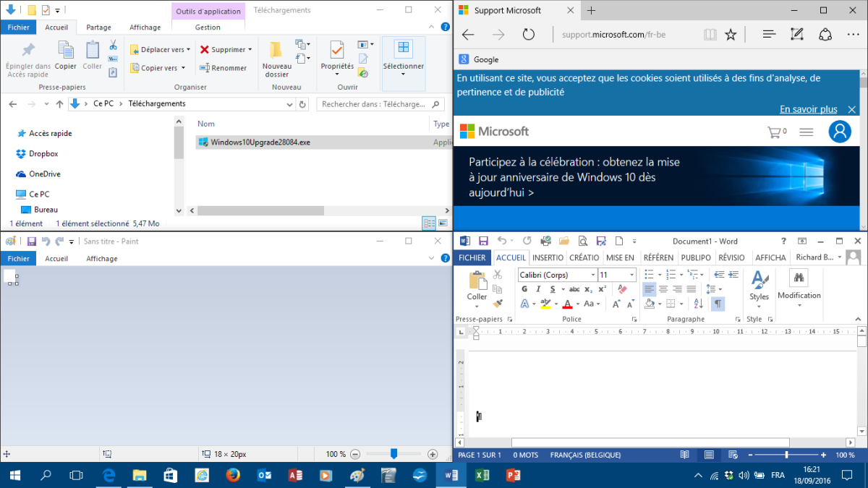Open font size 11 dropdown in Word
Viewport: 868px width, 488px height.
point(631,275)
